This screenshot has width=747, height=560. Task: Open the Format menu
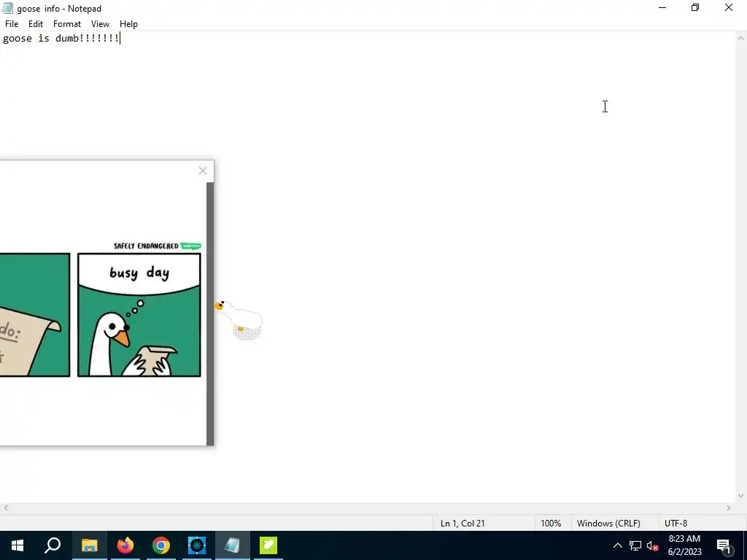(x=66, y=24)
